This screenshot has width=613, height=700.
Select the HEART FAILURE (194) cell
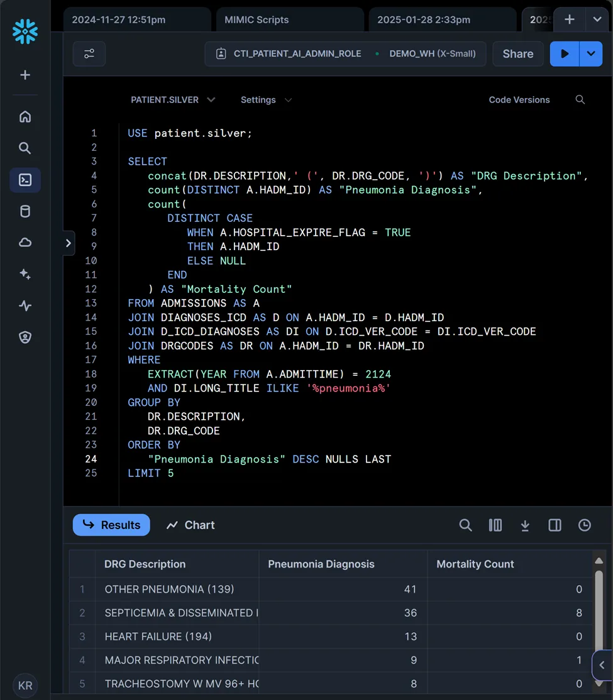pyautogui.click(x=177, y=637)
